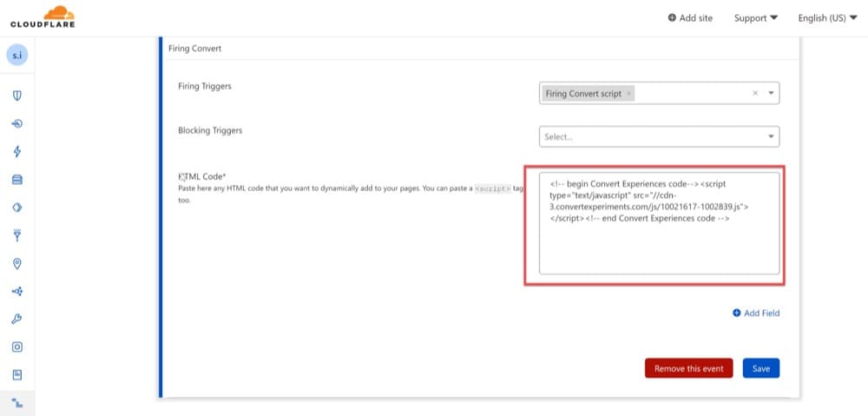Click the Firing Convert section header
This screenshot has height=416, width=868.
194,49
